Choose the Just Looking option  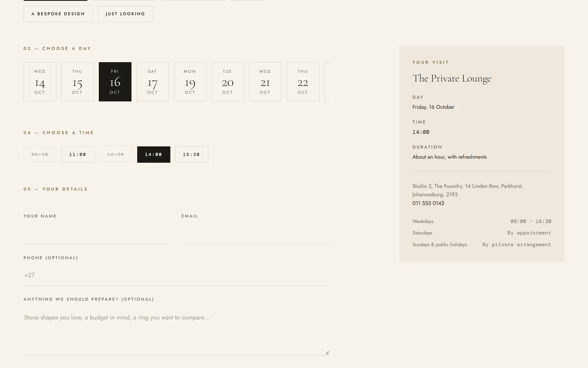(x=125, y=14)
